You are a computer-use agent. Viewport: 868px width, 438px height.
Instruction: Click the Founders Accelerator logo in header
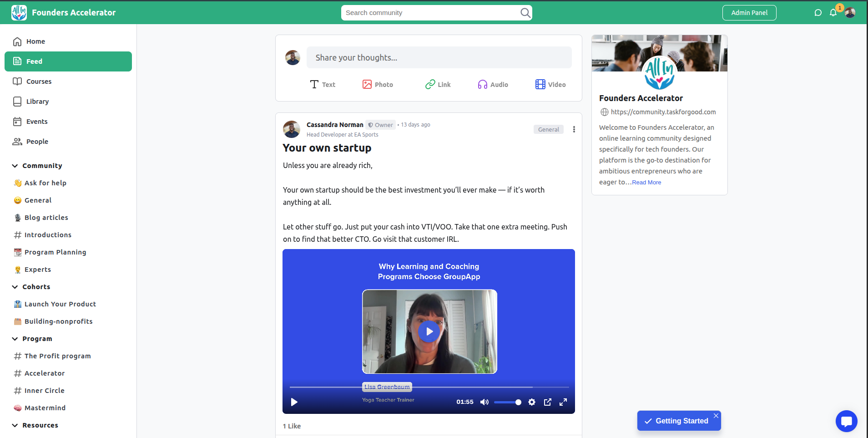click(19, 13)
